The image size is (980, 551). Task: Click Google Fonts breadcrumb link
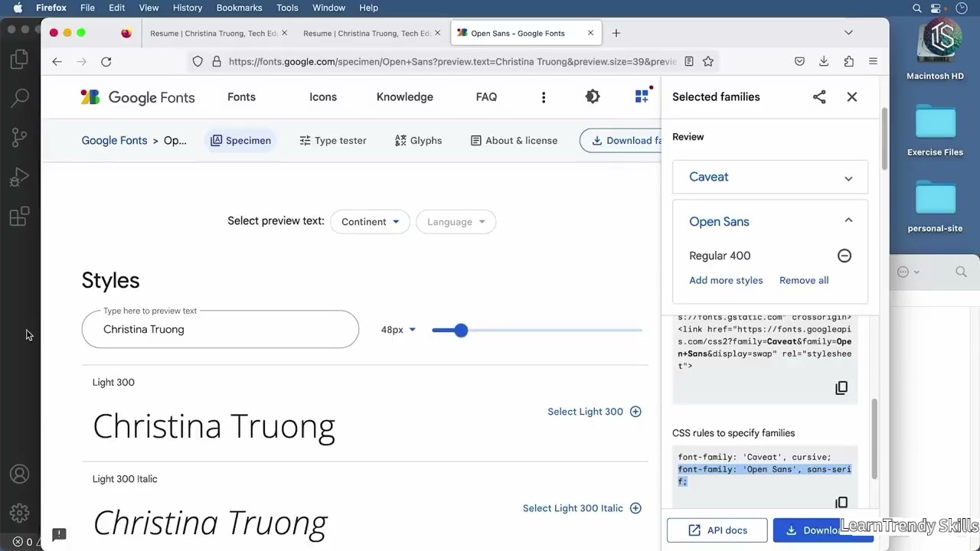[x=114, y=141]
